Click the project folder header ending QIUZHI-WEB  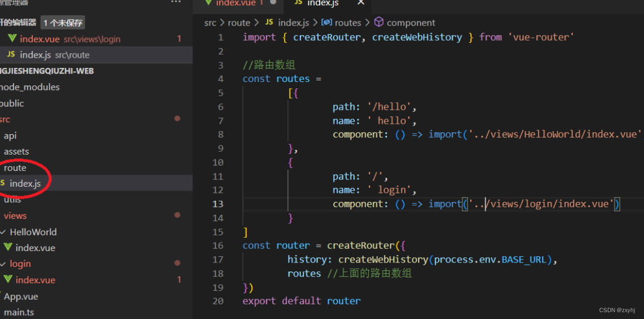tap(47, 71)
